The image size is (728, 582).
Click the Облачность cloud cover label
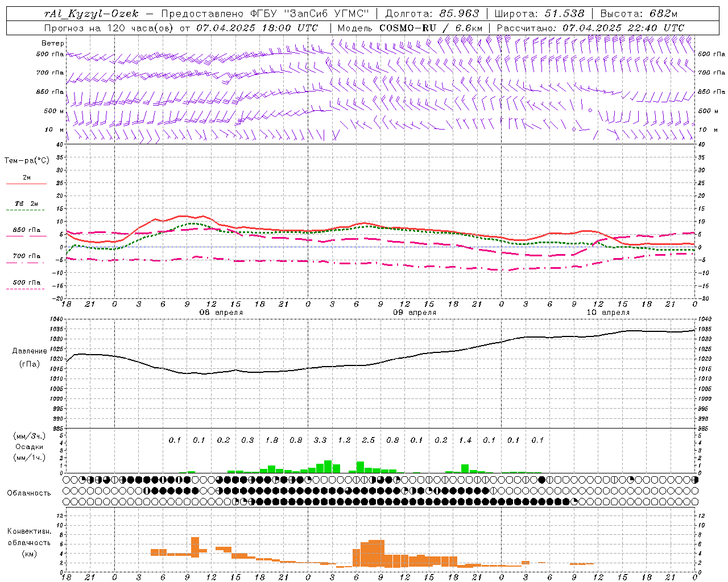[29, 493]
